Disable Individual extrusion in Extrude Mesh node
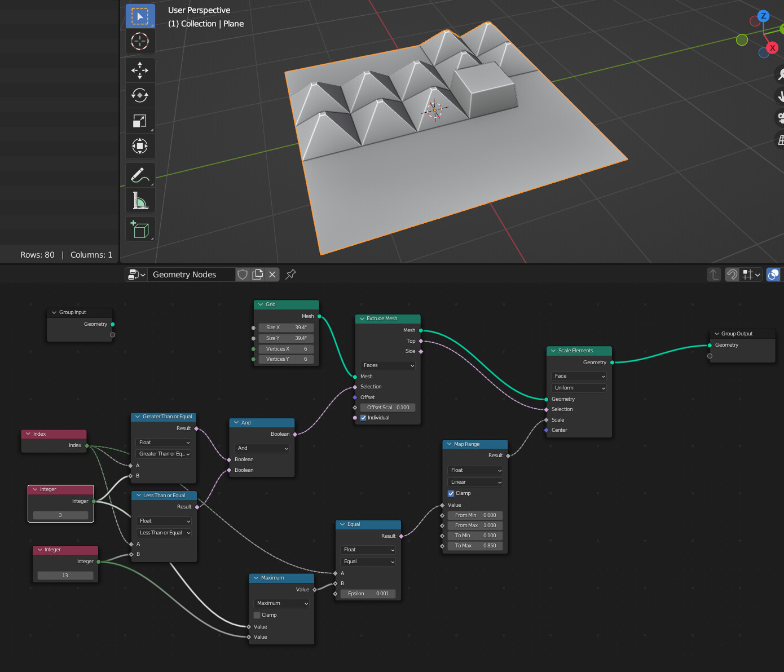 (363, 418)
